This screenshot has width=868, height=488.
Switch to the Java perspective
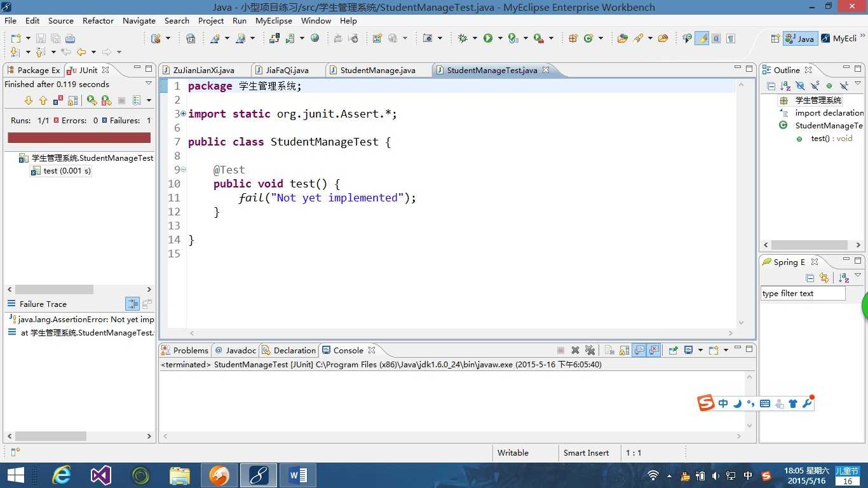(x=799, y=39)
